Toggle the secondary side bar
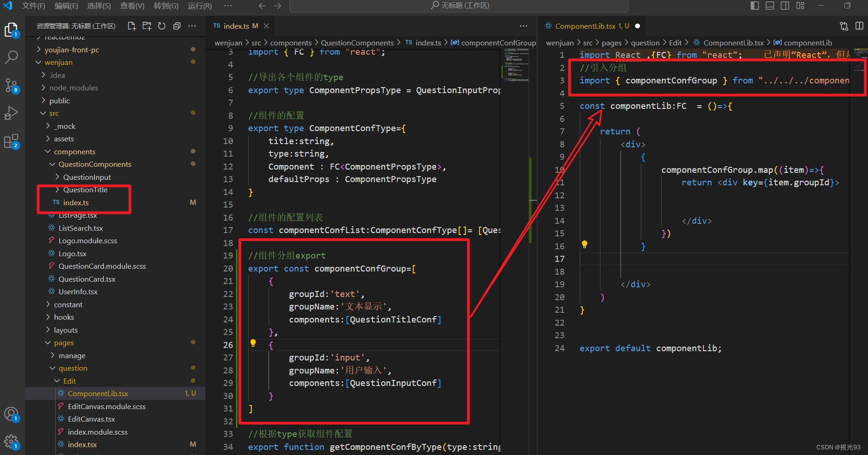868x455 pixels. click(x=785, y=6)
